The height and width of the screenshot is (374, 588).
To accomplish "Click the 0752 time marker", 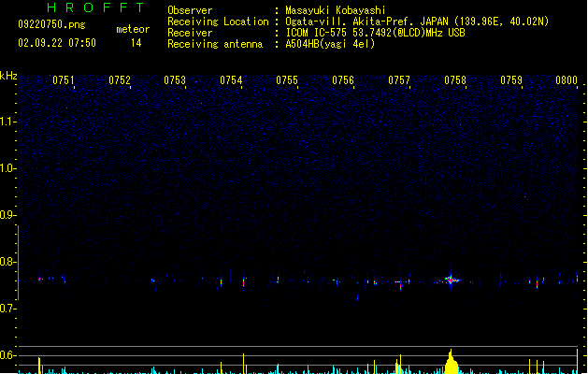I will (x=120, y=80).
